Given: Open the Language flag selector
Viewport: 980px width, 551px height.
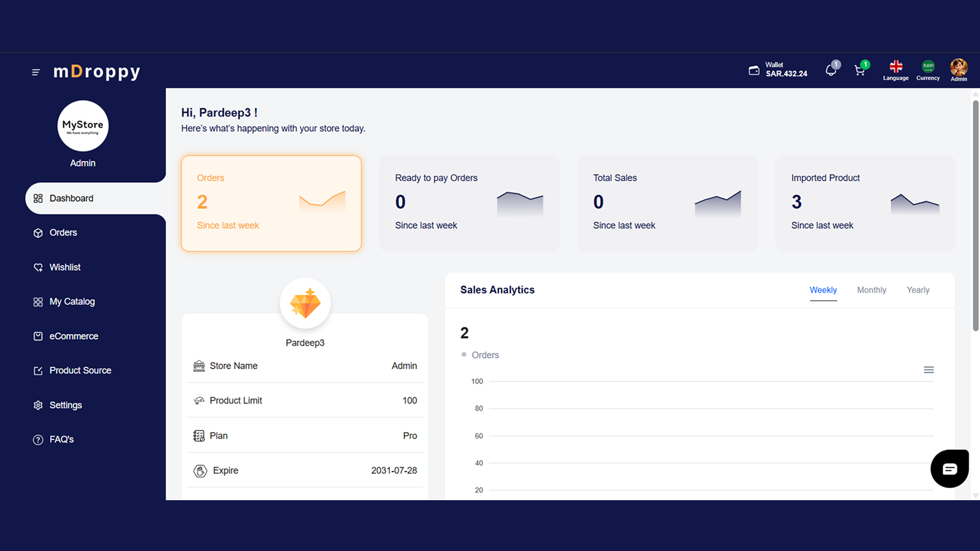Looking at the screenshot, I should (895, 70).
